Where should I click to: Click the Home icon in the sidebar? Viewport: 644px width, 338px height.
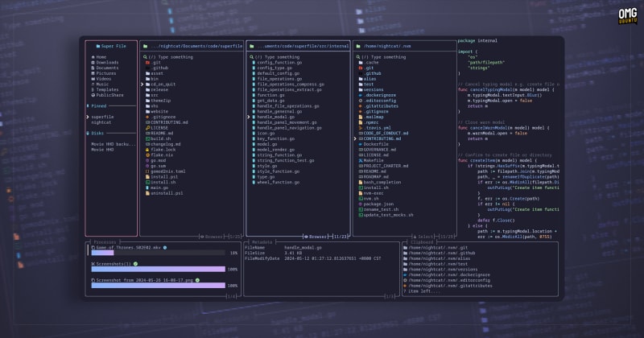pos(92,57)
